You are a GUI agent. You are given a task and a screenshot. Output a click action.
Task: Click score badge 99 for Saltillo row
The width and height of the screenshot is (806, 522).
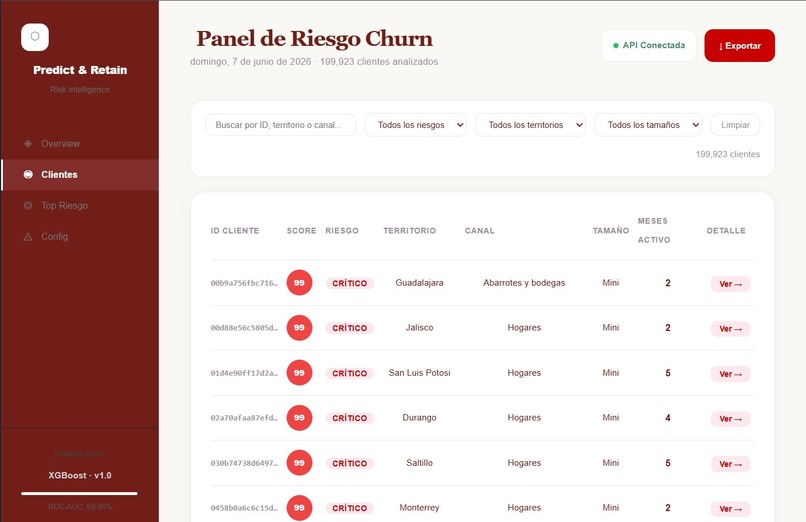(x=299, y=463)
